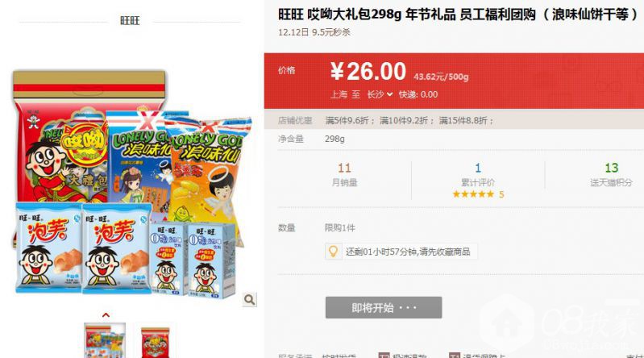The height and width of the screenshot is (358, 644).
Task: Click the main product image
Action: [x=131, y=184]
